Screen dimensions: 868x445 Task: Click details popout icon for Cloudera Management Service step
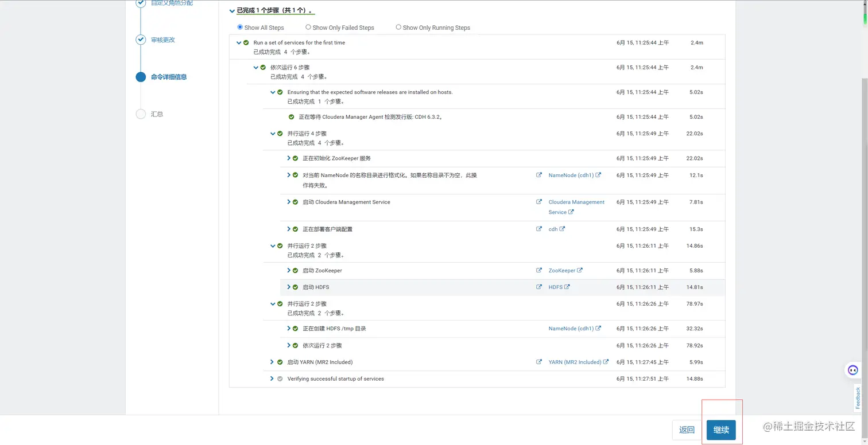[x=539, y=202]
